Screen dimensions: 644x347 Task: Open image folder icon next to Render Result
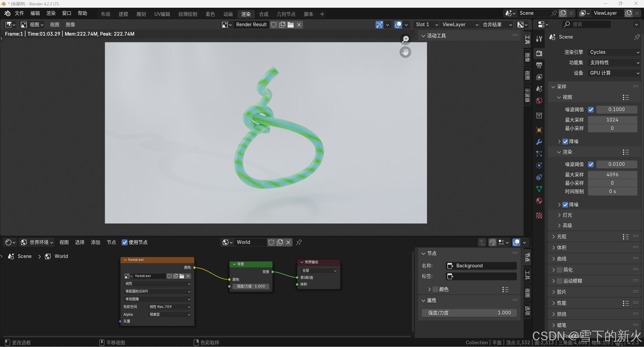291,25
